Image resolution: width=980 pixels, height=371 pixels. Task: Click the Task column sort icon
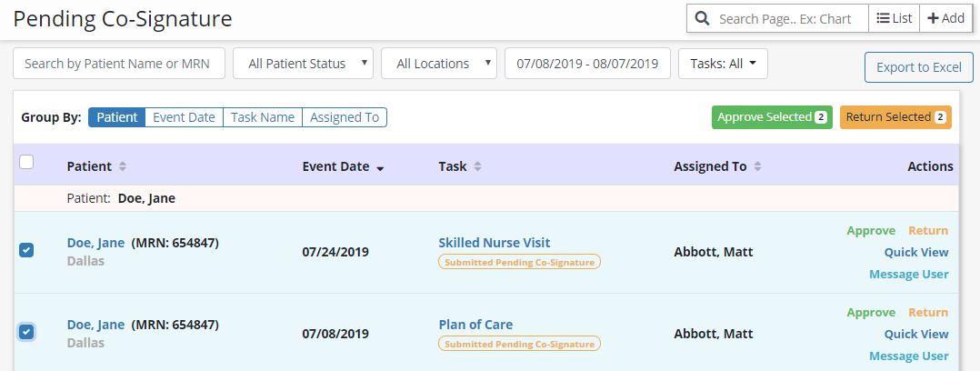pos(477,166)
